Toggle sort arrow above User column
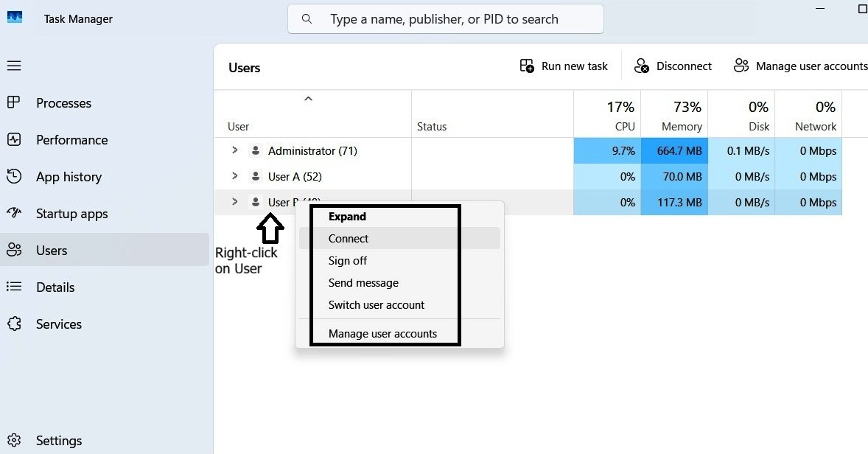This screenshot has width=868, height=454. click(308, 99)
